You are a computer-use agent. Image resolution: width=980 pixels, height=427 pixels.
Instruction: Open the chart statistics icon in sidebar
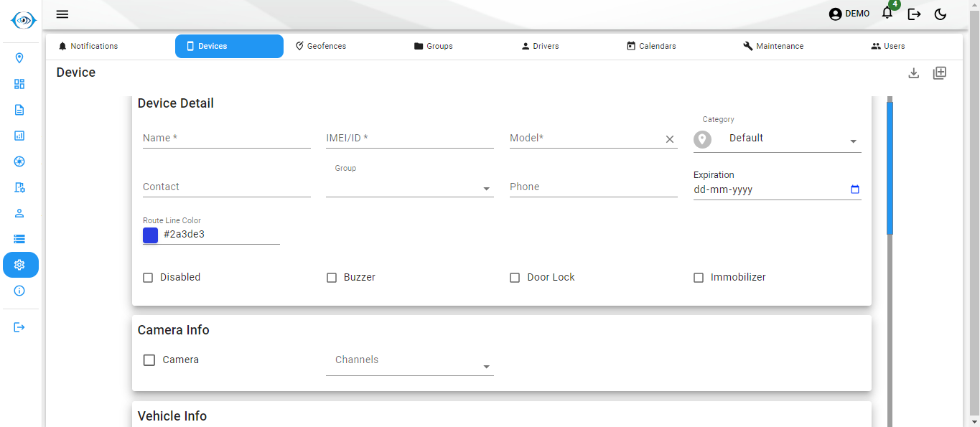point(20,135)
